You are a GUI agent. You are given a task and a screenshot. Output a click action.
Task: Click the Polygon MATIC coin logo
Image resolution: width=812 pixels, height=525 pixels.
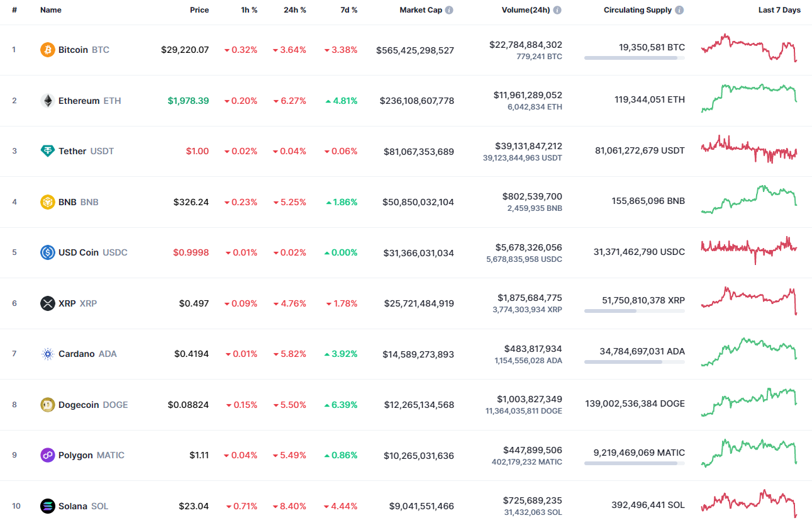[47, 455]
